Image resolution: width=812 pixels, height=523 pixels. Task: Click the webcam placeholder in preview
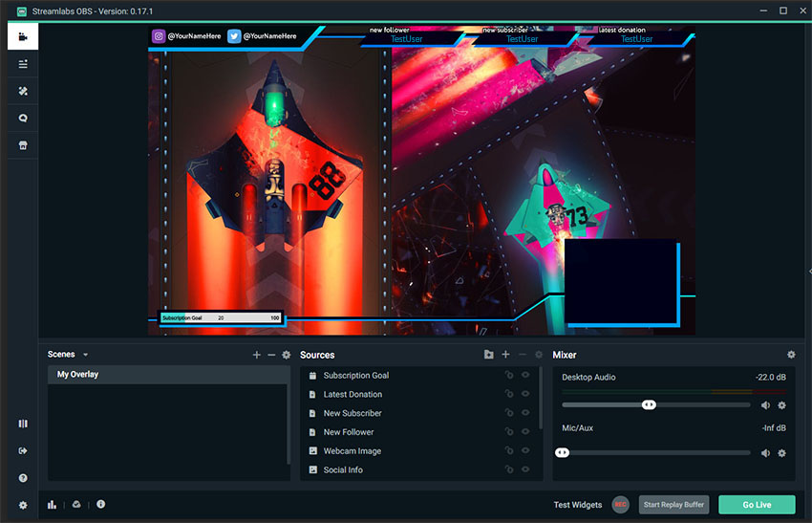[x=620, y=281]
